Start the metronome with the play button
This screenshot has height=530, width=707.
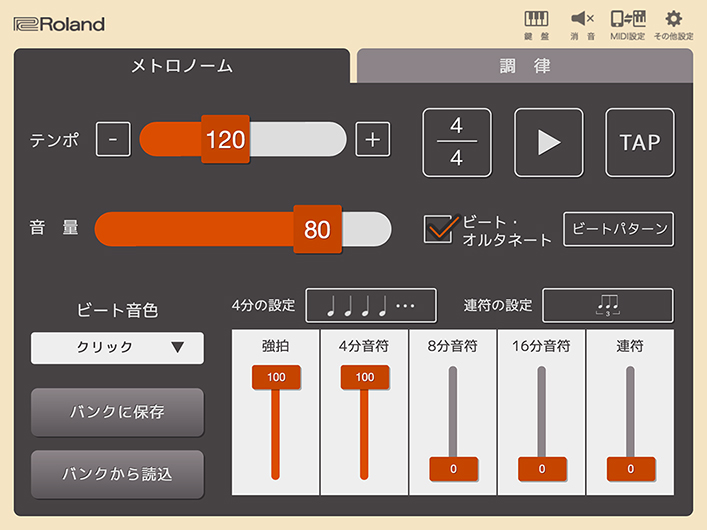tap(548, 142)
